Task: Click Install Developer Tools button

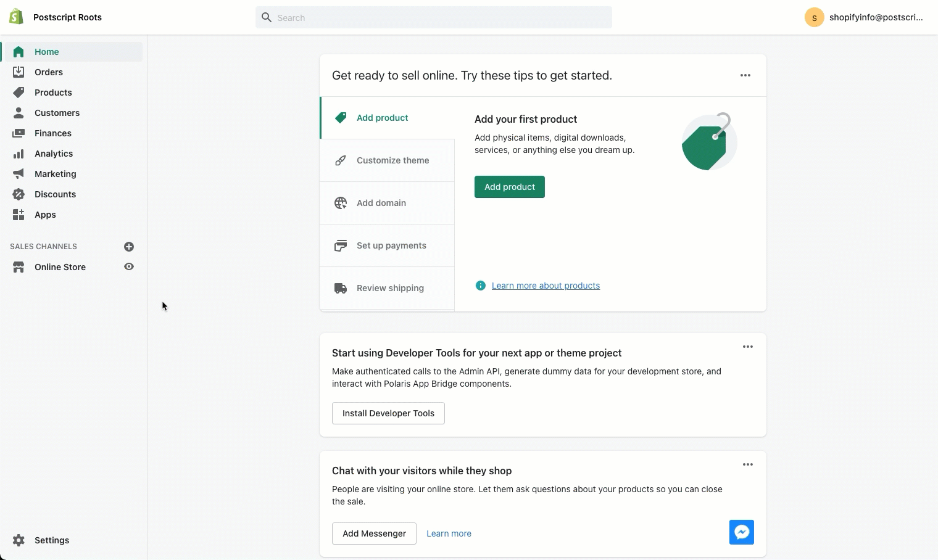Action: pos(388,413)
